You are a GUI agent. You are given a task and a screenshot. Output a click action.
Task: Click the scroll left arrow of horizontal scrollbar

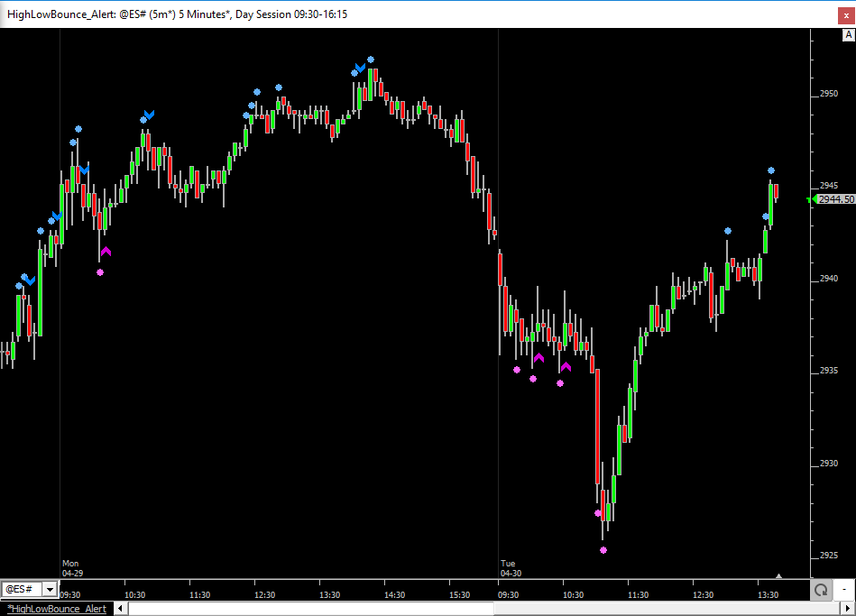click(121, 609)
